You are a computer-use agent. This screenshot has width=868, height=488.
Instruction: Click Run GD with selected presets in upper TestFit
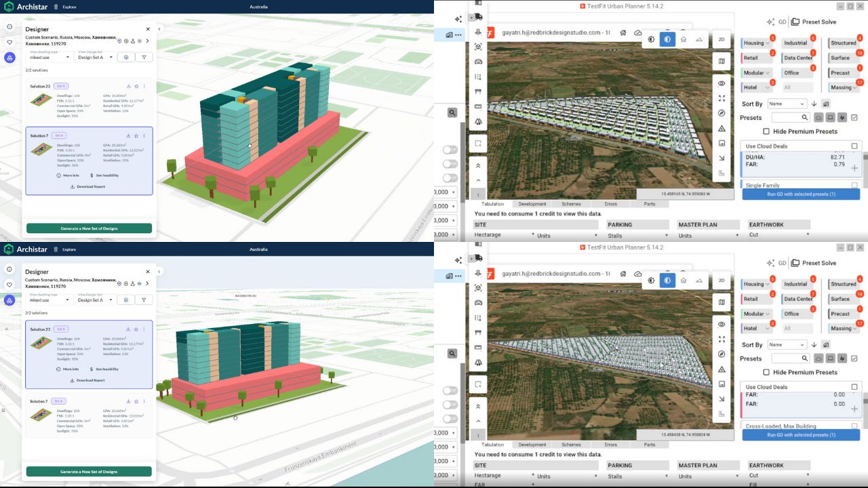801,194
